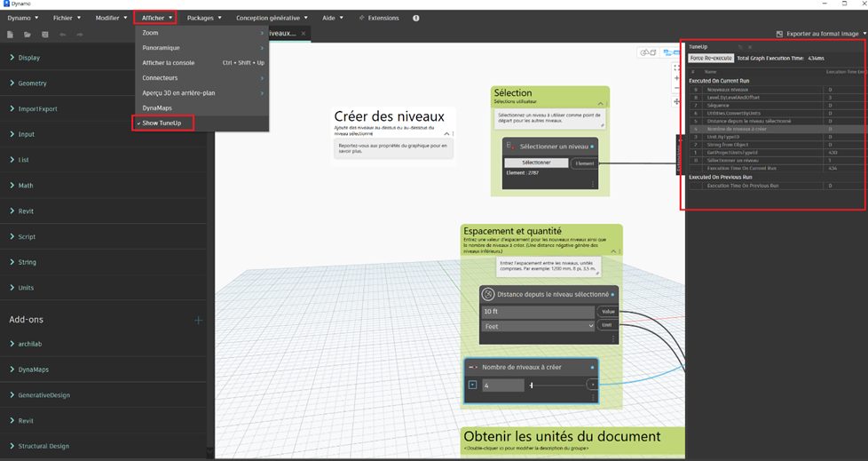Click the export image icon
The image size is (868, 461).
coord(779,34)
